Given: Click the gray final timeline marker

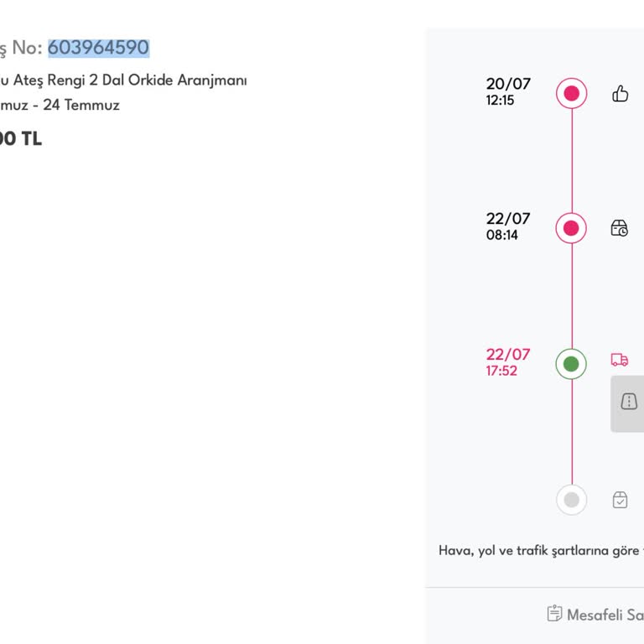Looking at the screenshot, I should coord(572,500).
